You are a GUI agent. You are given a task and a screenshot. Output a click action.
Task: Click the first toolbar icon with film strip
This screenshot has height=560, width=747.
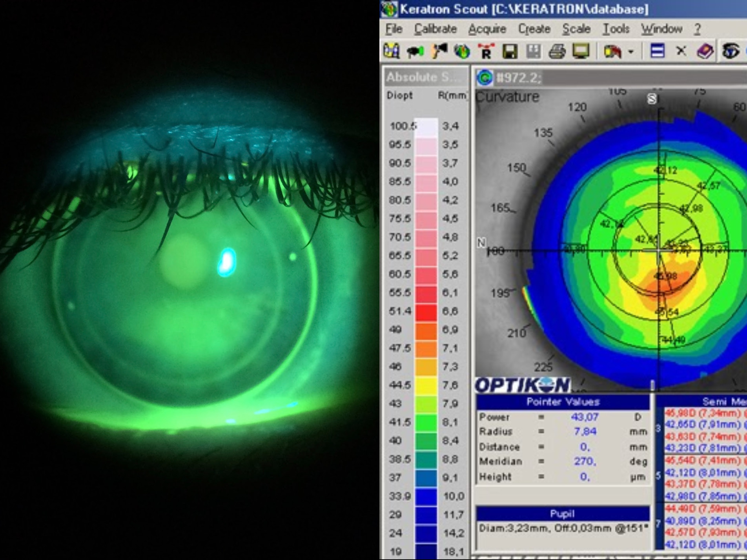(392, 51)
